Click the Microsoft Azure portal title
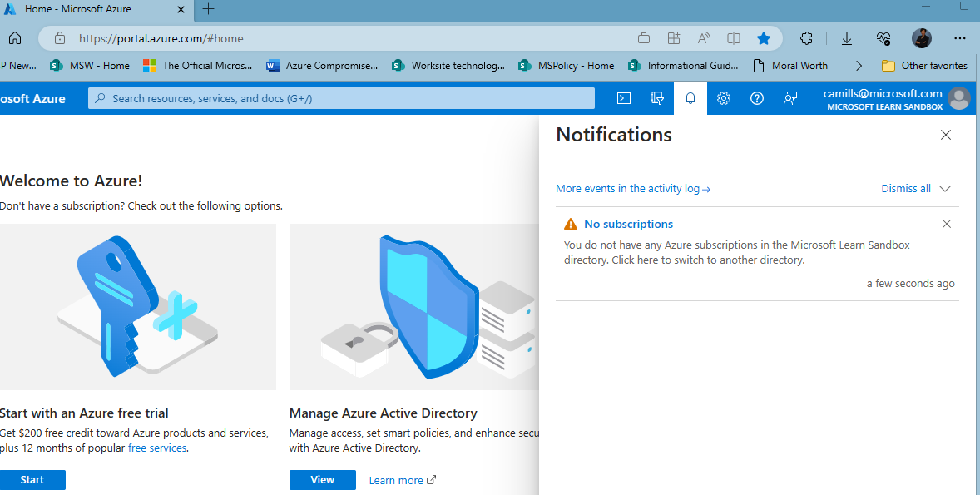This screenshot has height=495, width=980. tap(32, 99)
